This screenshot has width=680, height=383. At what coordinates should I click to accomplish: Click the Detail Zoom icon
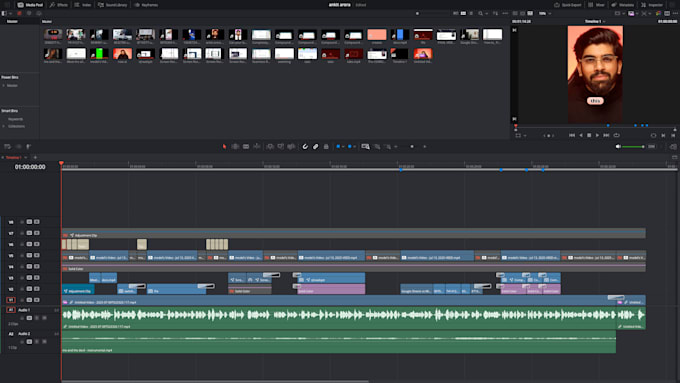pyautogui.click(x=377, y=147)
